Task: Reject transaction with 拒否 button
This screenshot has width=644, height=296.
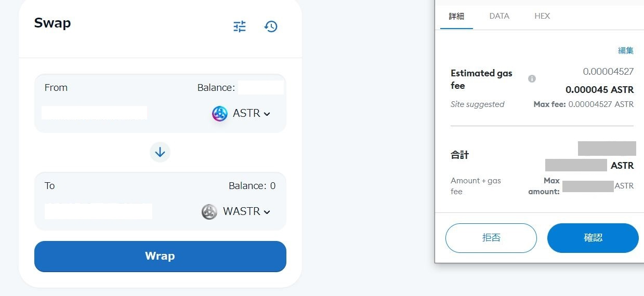Action: pos(491,238)
